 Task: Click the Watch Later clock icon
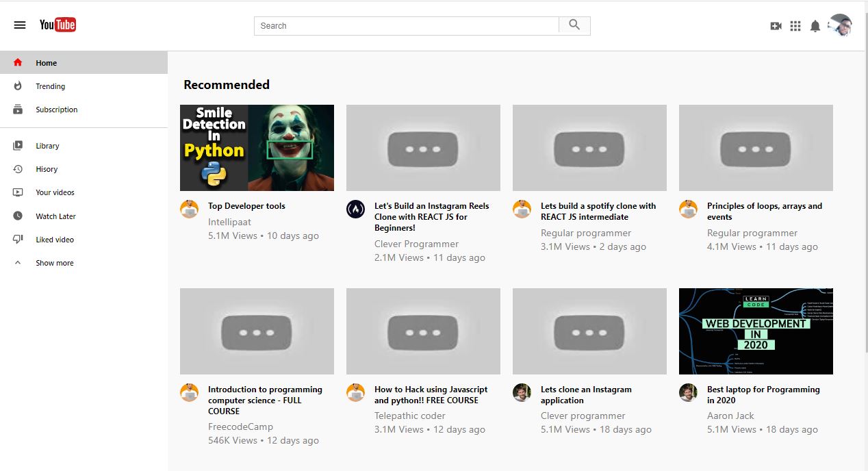pyautogui.click(x=18, y=216)
